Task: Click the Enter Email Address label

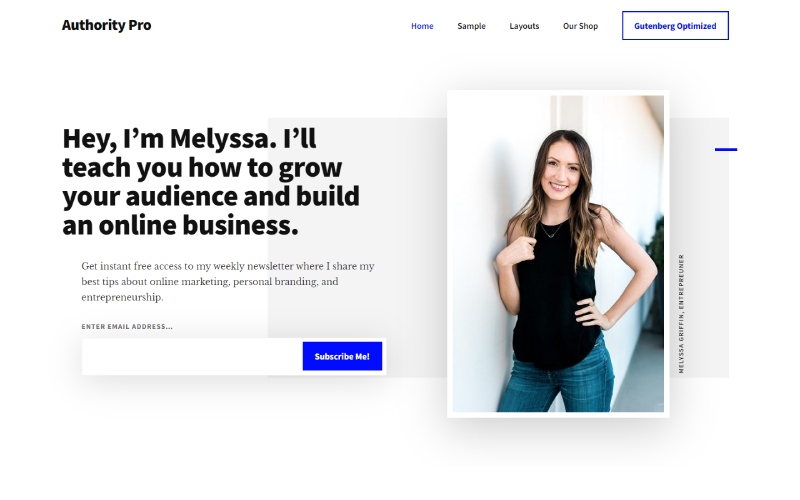Action: pyautogui.click(x=127, y=327)
